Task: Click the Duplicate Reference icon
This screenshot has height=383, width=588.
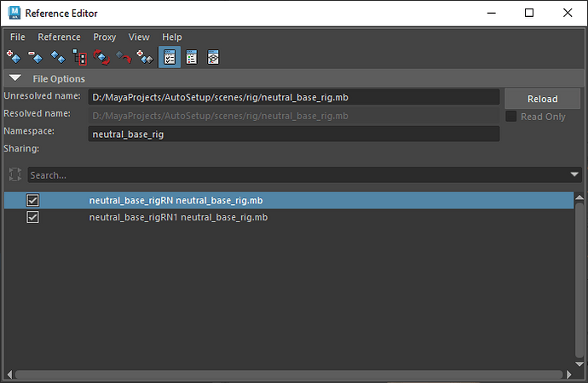Action: pos(58,57)
